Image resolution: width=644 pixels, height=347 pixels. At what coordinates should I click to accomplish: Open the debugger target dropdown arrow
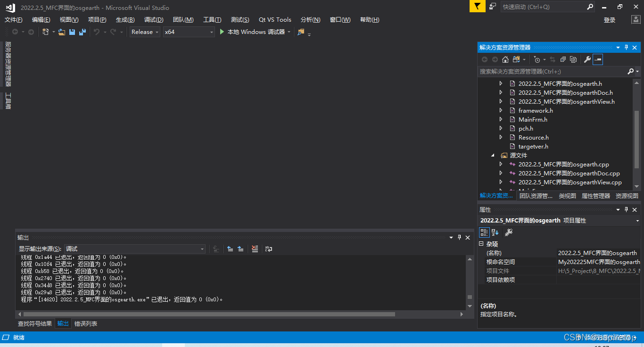click(x=289, y=32)
